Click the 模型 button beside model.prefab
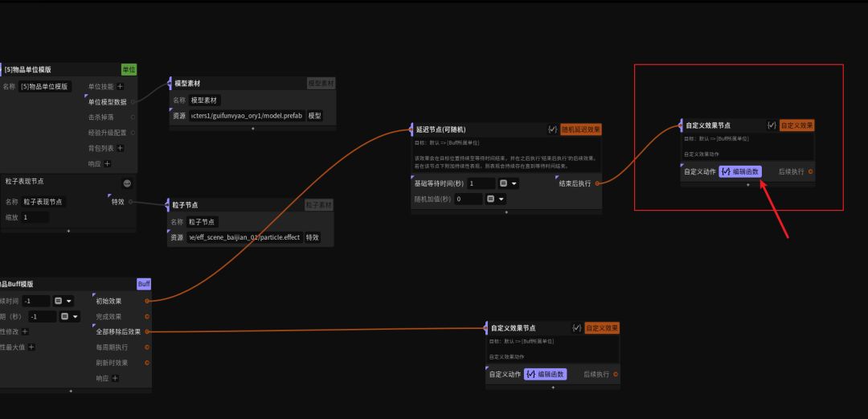The image size is (868, 419). (314, 116)
